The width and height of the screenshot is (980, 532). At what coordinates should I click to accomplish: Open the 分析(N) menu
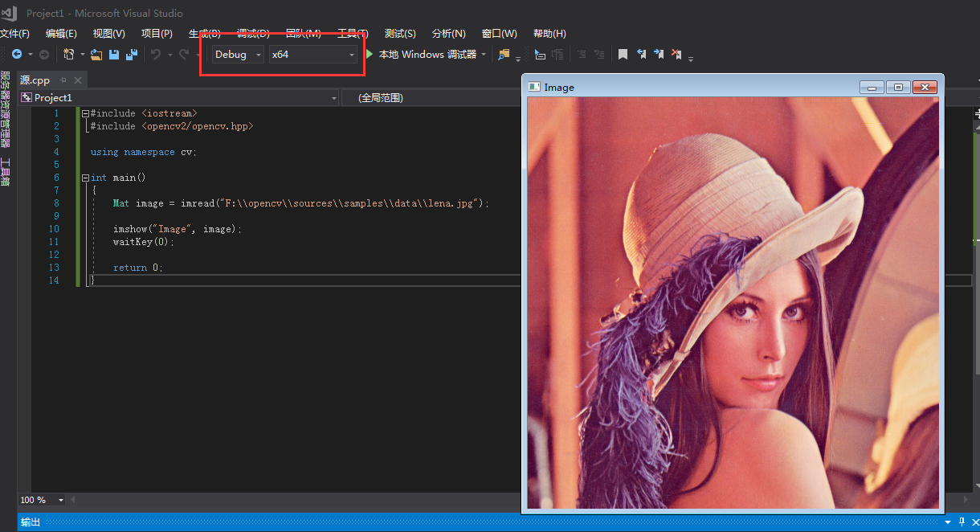[448, 34]
